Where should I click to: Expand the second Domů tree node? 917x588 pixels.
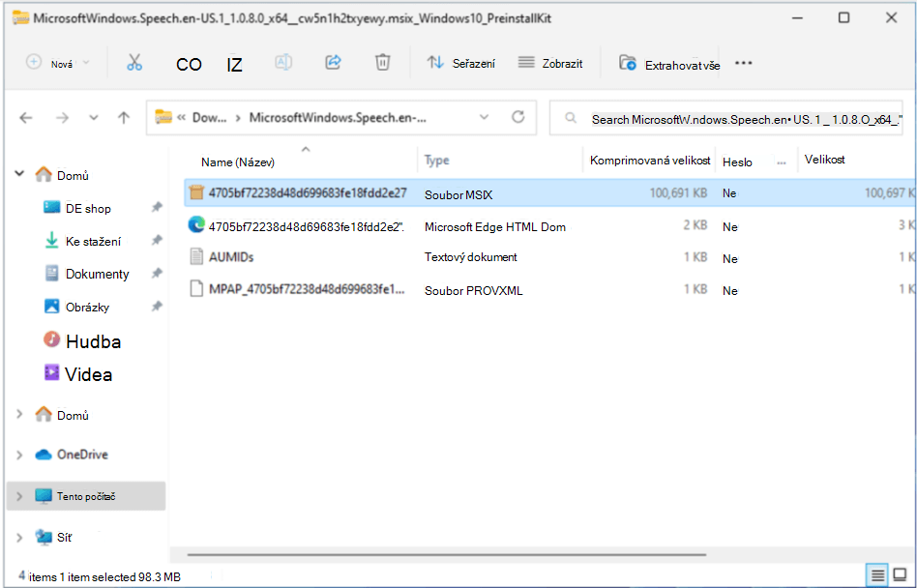tap(19, 414)
